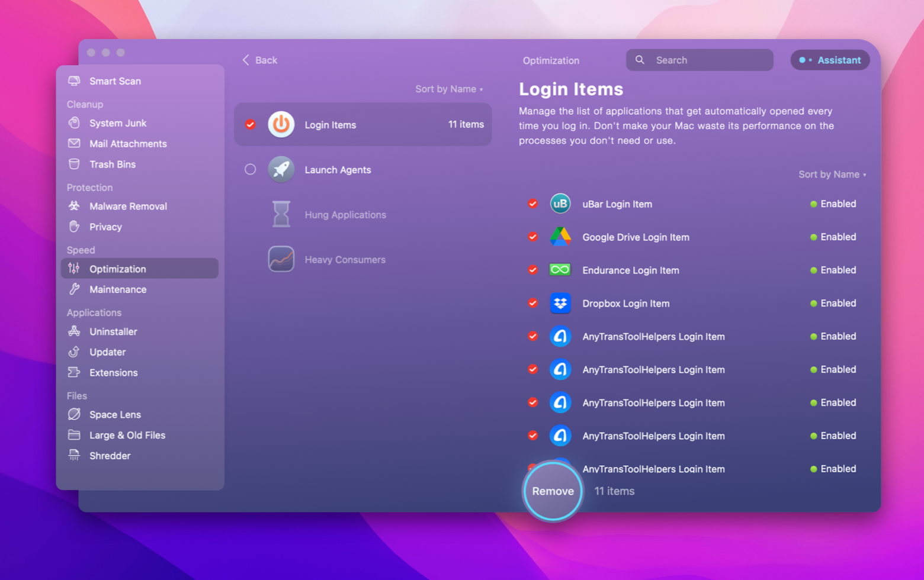Toggle Google Drive Enabled status
Viewport: 924px width, 580px height.
[x=833, y=237]
